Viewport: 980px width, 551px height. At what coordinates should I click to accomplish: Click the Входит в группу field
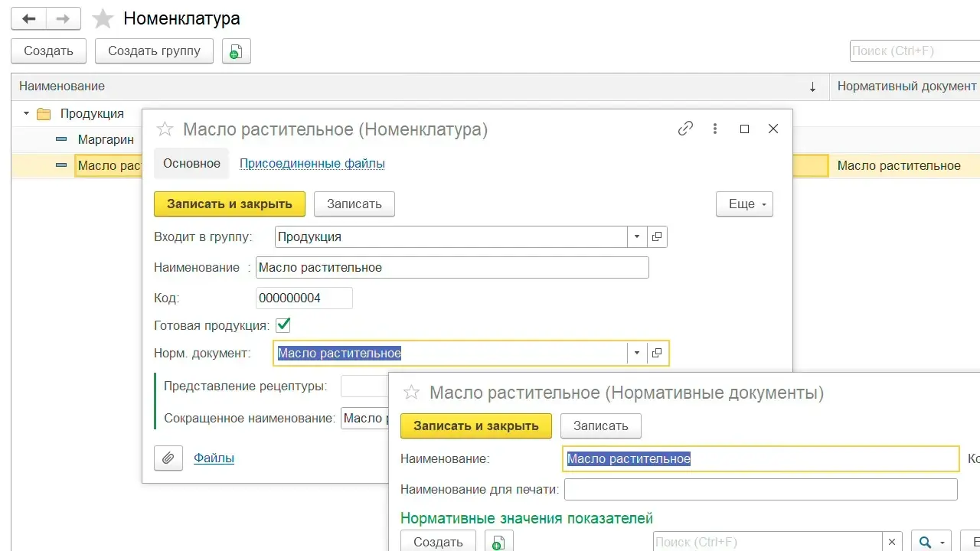451,237
